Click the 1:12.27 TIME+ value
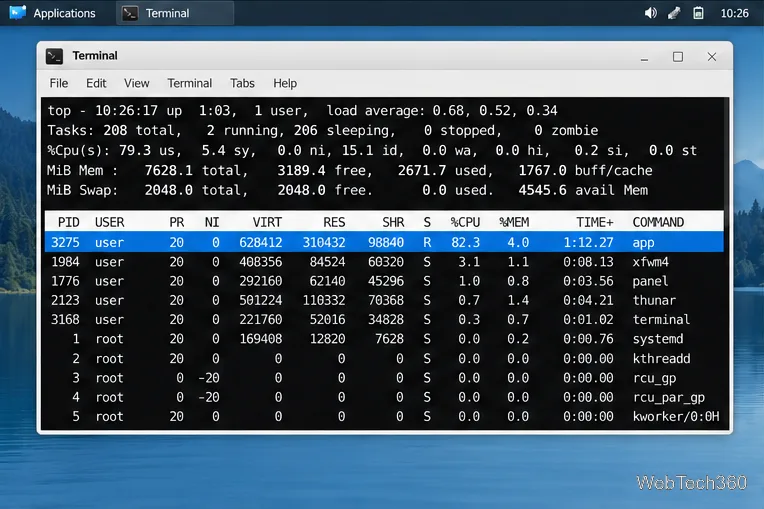Image resolution: width=764 pixels, height=509 pixels. (x=588, y=242)
